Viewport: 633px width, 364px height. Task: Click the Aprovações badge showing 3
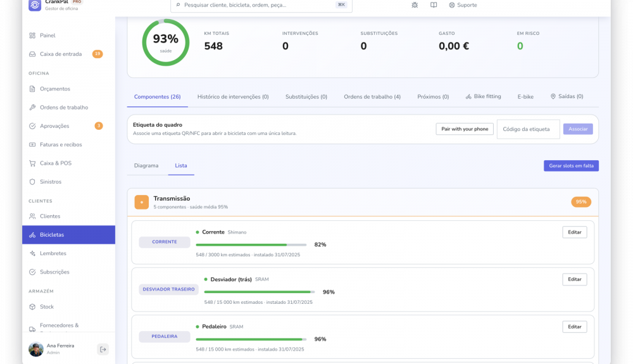(99, 125)
